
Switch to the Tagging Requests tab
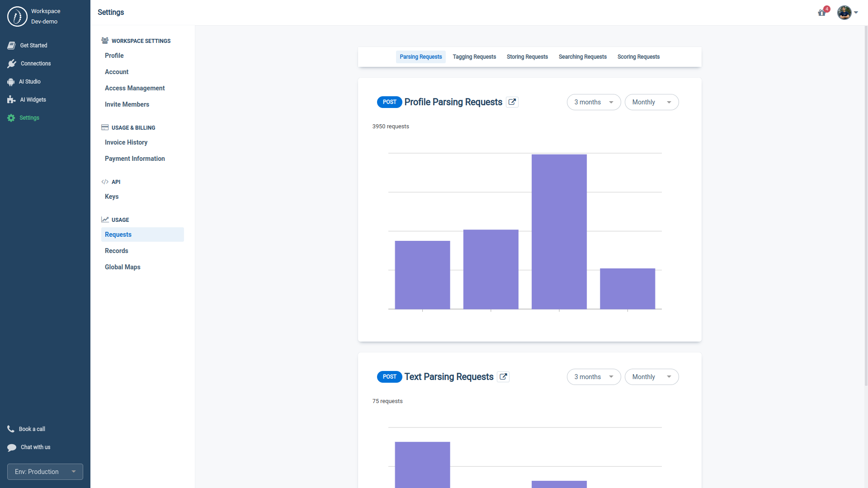pyautogui.click(x=474, y=56)
